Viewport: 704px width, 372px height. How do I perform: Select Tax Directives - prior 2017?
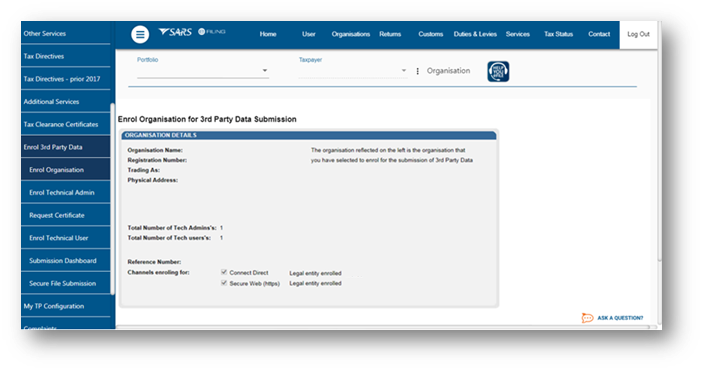click(66, 79)
